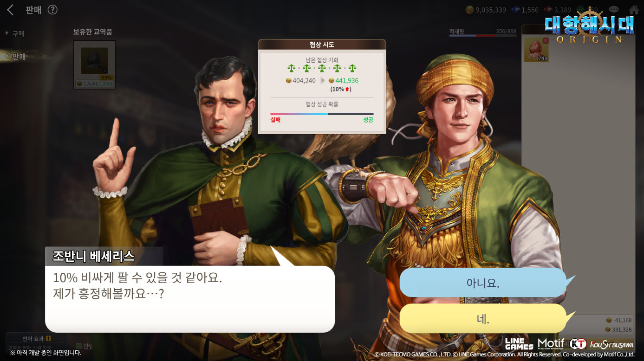Go back with the arrow beside 판매
Screen dimensions: 644x361
point(10,10)
